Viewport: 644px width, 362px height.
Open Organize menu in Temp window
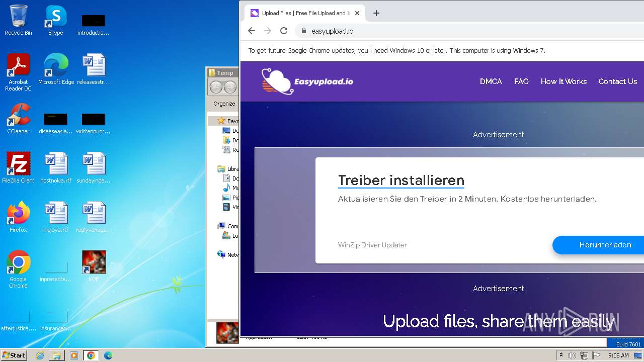point(224,104)
